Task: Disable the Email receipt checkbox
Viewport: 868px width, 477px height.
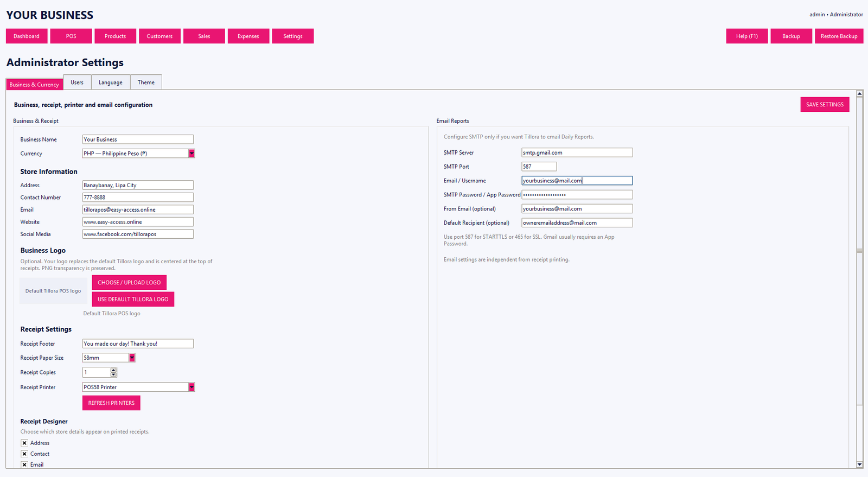Action: [x=24, y=465]
